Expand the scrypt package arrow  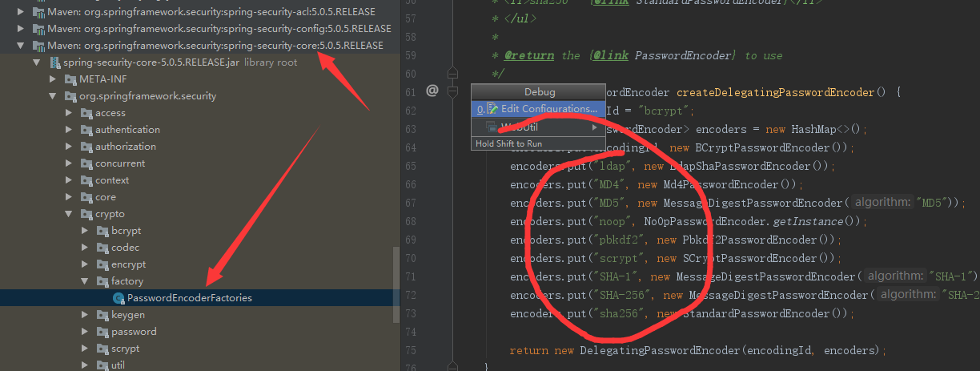[x=86, y=349]
